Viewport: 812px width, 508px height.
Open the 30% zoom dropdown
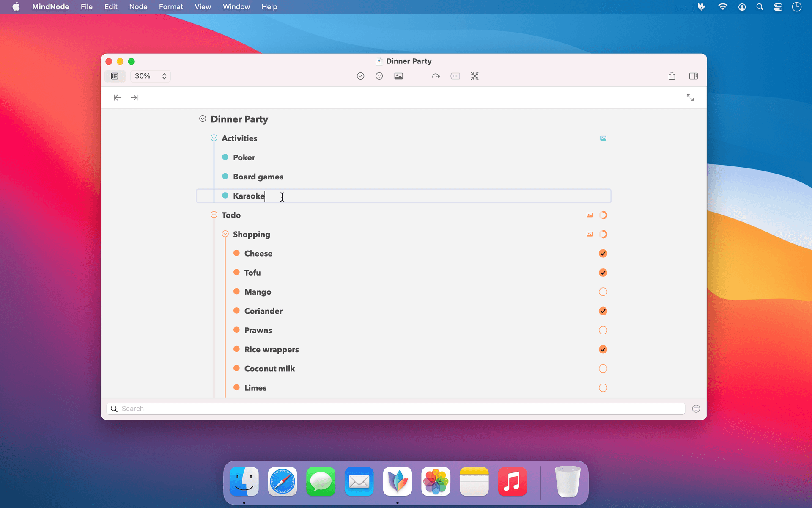[151, 76]
